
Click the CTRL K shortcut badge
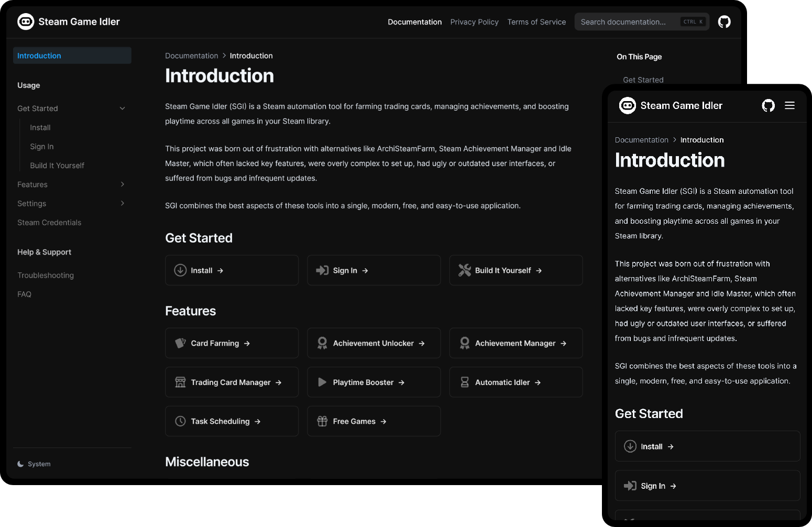[x=693, y=22]
